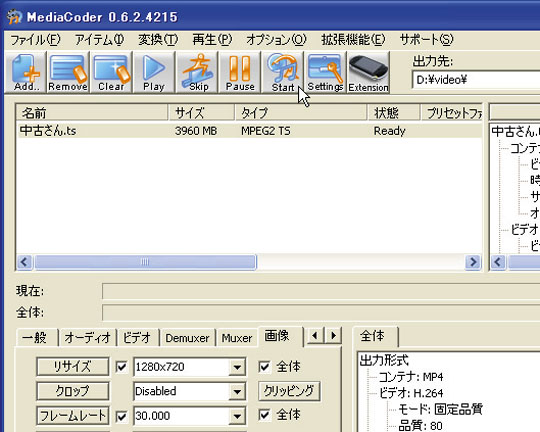Image resolution: width=540 pixels, height=432 pixels.
Task: Click properties panel scrollbar left arrow
Action: click(498, 263)
